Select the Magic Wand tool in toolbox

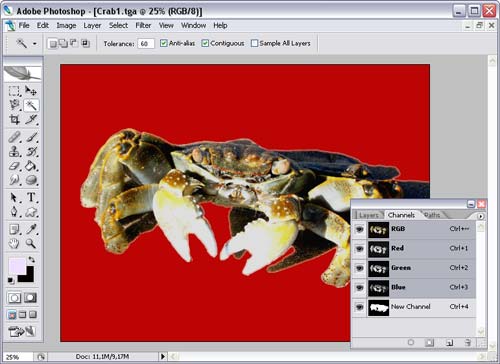tap(31, 105)
